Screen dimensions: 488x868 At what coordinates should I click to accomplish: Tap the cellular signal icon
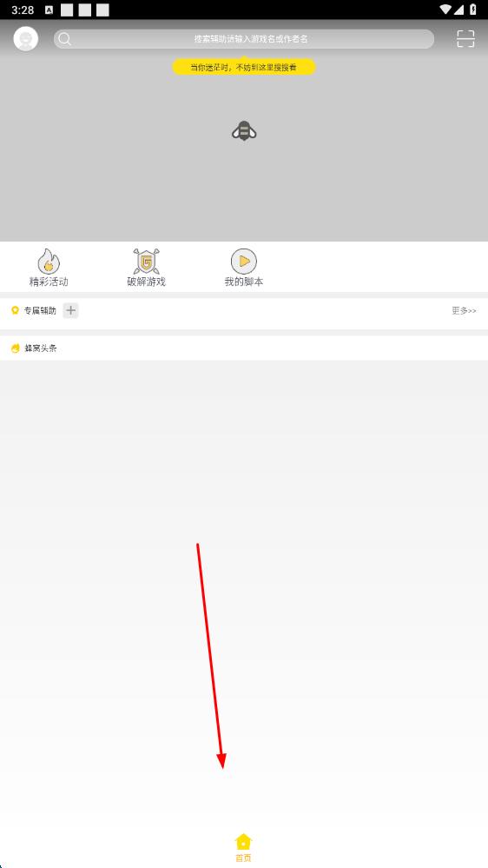[458, 10]
